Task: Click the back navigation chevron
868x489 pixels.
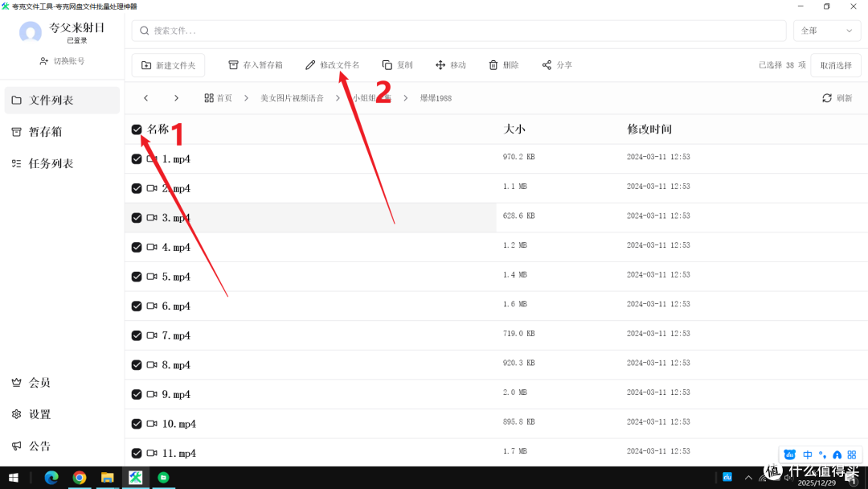Action: (x=146, y=98)
